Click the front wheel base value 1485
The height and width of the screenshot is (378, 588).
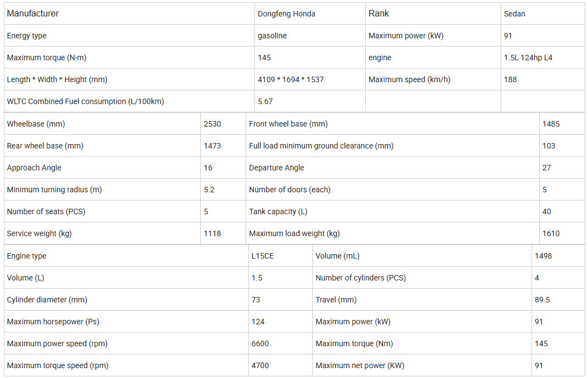[x=551, y=124]
